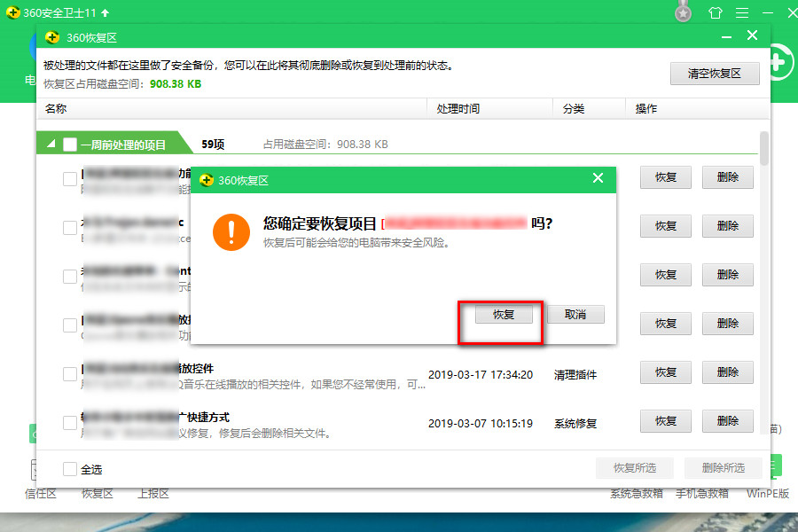The height and width of the screenshot is (532, 798).
Task: Click the medal avatar icon in the title bar
Action: pyautogui.click(x=683, y=12)
